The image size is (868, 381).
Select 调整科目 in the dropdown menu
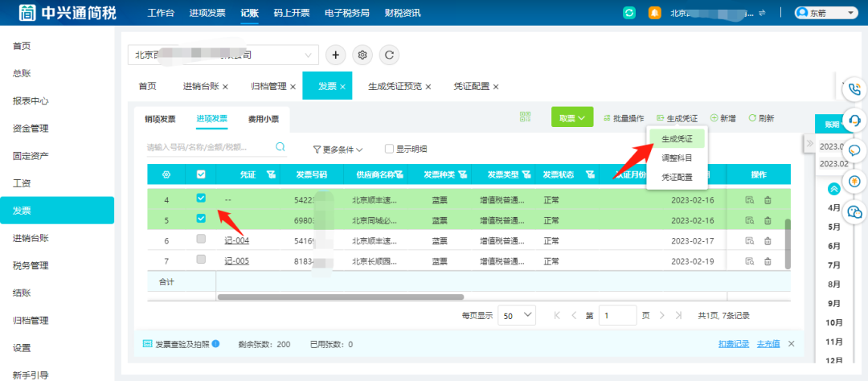click(x=677, y=158)
